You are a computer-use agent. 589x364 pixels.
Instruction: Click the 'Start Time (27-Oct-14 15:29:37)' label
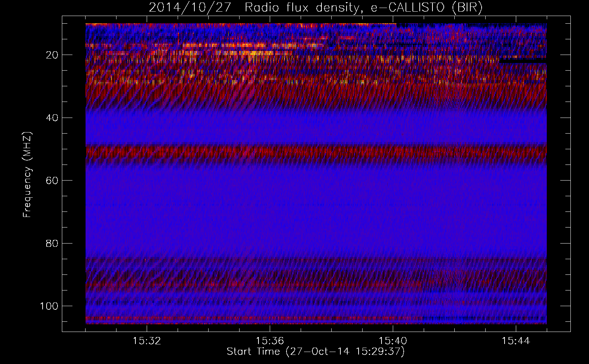coord(316,352)
